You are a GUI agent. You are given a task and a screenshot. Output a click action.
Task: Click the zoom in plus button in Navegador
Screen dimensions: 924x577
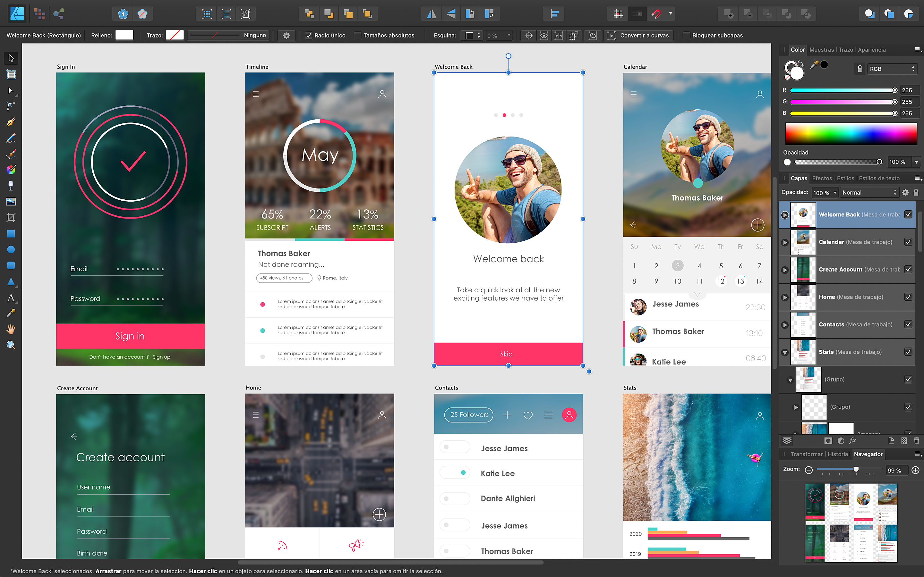(915, 470)
